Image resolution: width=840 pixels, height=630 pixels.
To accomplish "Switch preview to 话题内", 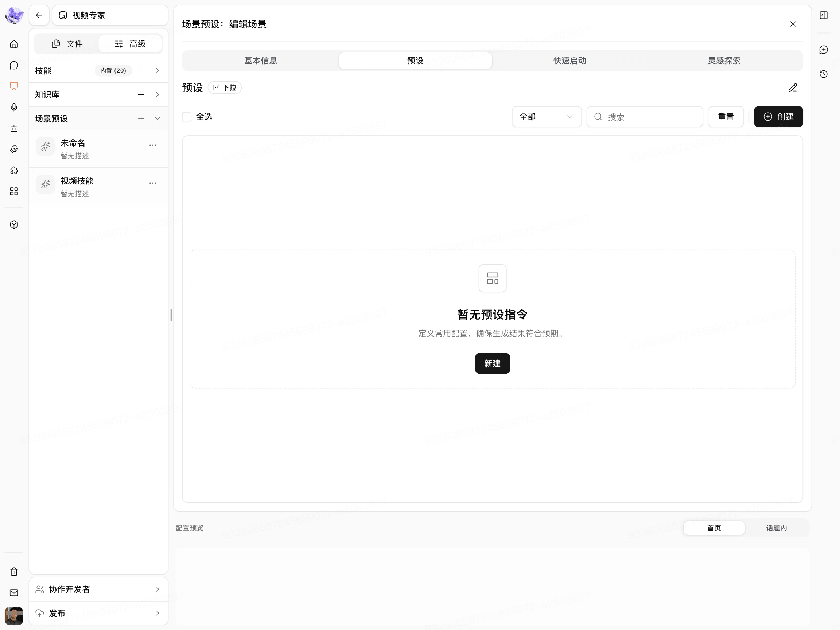I will click(x=776, y=528).
